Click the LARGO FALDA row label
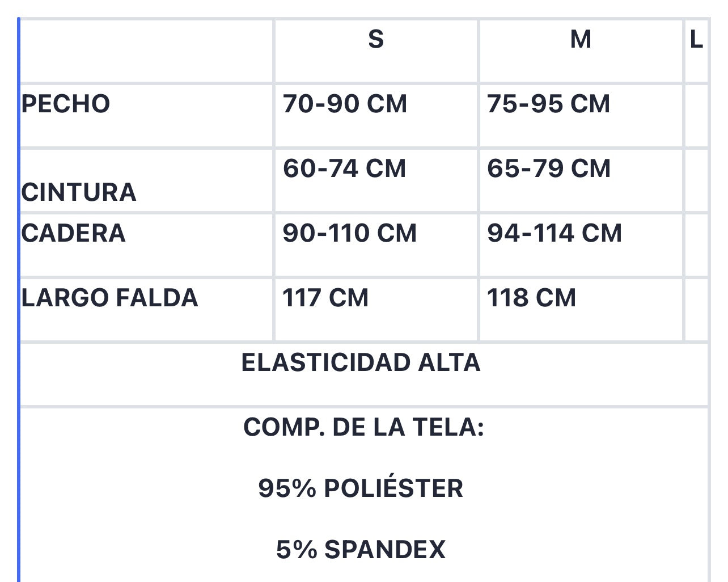The image size is (728, 582). (110, 298)
